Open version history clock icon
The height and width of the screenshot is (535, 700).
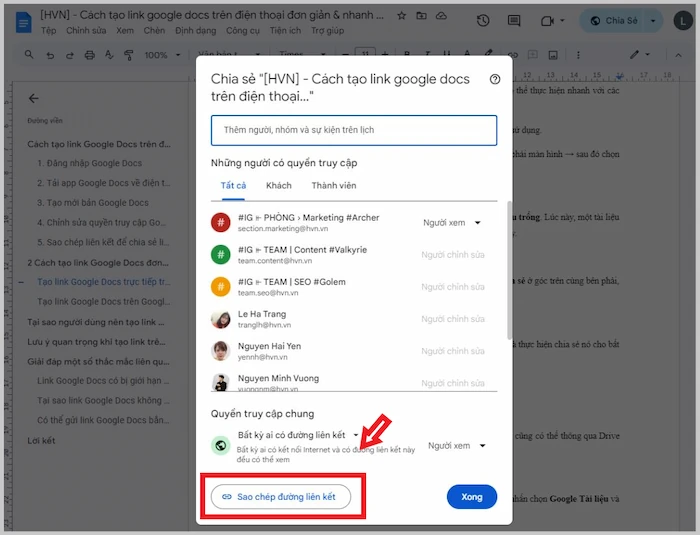[484, 20]
